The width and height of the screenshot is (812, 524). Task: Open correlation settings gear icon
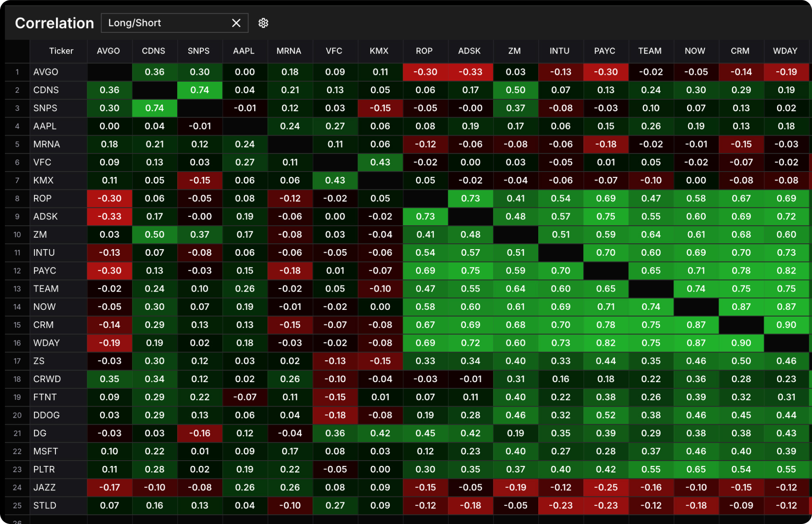pos(263,23)
